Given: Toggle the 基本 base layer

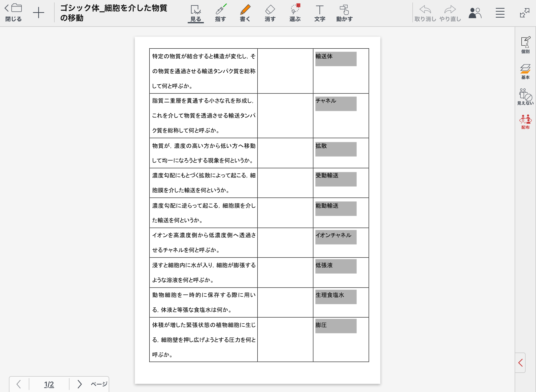Looking at the screenshot, I should pyautogui.click(x=525, y=71).
